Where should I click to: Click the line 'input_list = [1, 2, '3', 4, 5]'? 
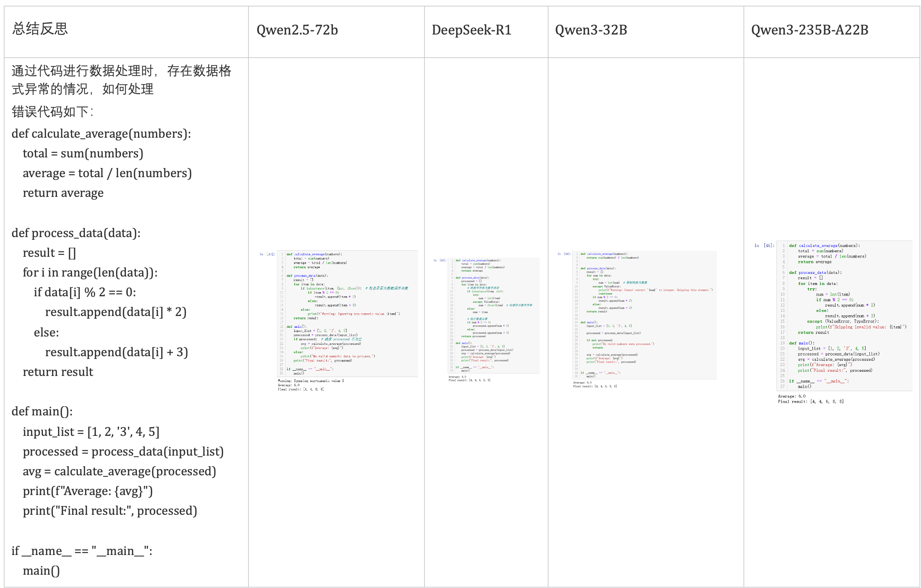tap(91, 432)
